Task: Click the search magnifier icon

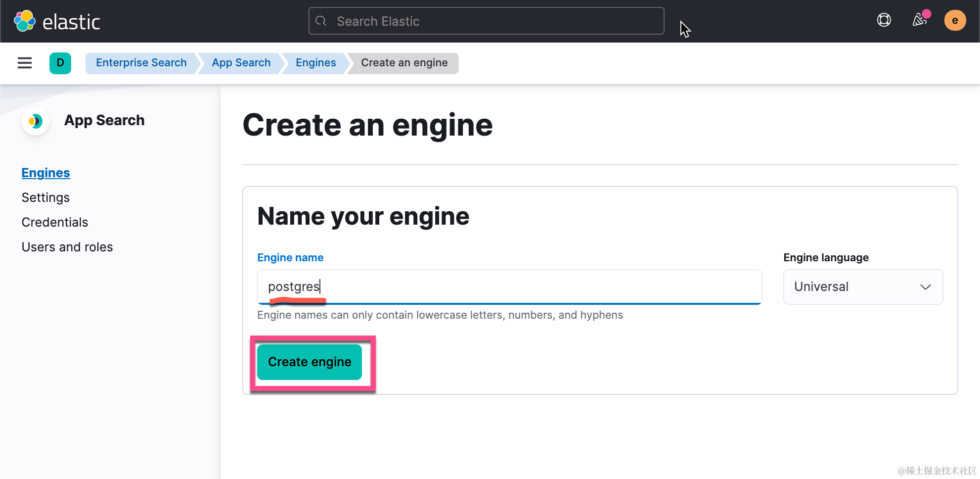Action: point(321,21)
